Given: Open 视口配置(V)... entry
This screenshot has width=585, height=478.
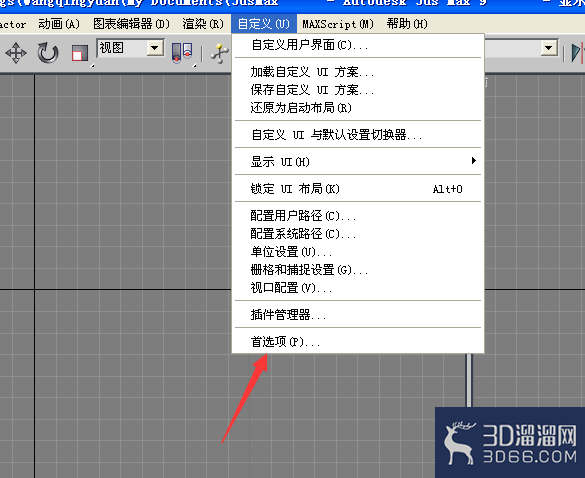Looking at the screenshot, I should click(x=358, y=288).
